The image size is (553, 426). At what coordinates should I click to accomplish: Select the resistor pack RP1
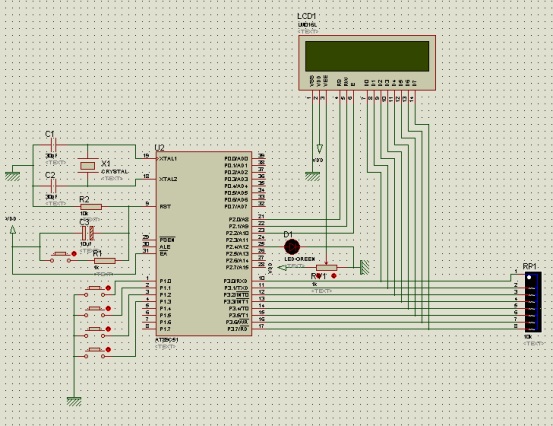533,302
